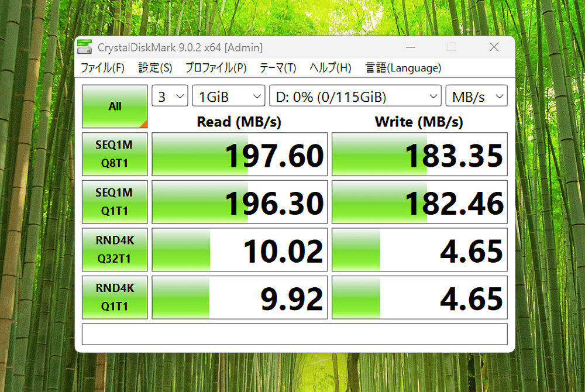
Task: Open the 1GiB test size dropdown
Action: pos(228,95)
